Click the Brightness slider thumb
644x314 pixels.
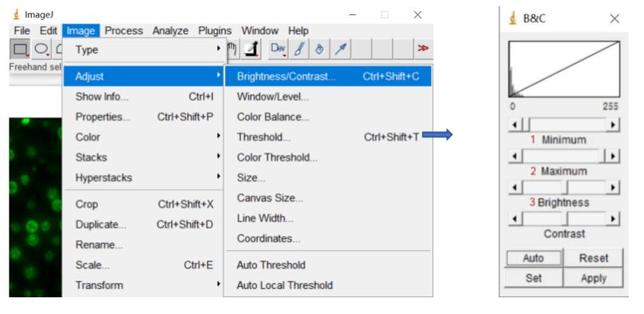coord(565,188)
